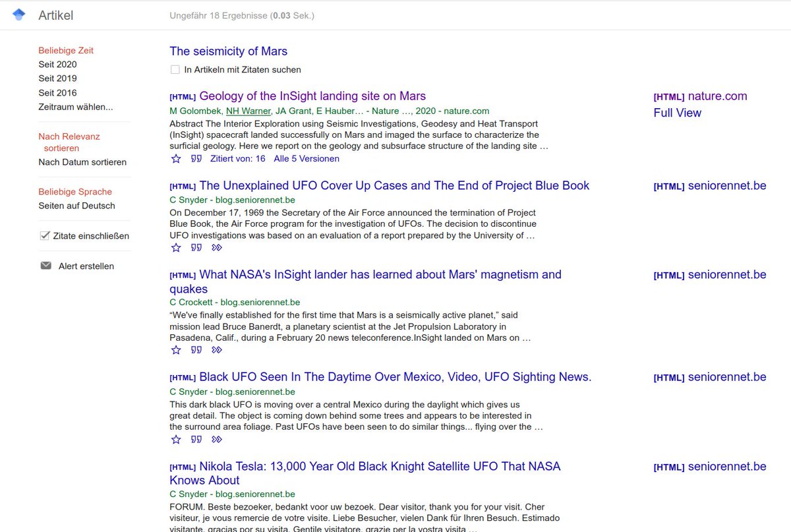Image resolution: width=791 pixels, height=532 pixels.
Task: Open 'The seismicity of Mars' heading link
Action: click(x=229, y=51)
